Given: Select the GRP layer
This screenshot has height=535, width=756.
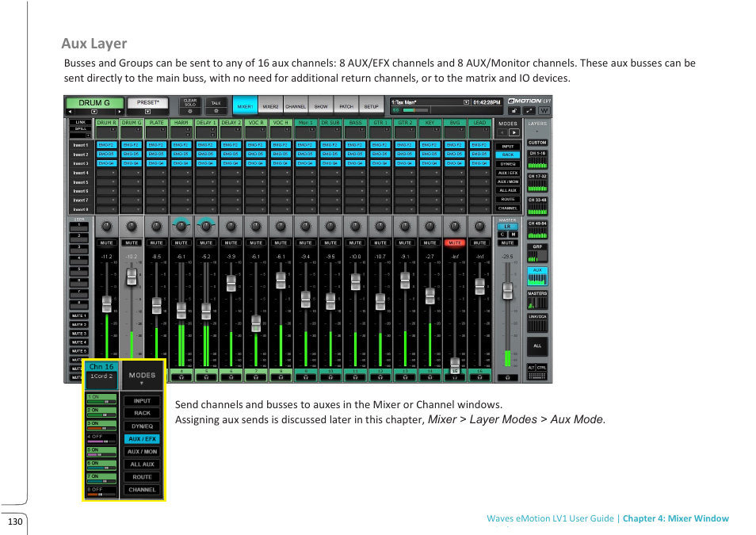Looking at the screenshot, I should point(537,254).
